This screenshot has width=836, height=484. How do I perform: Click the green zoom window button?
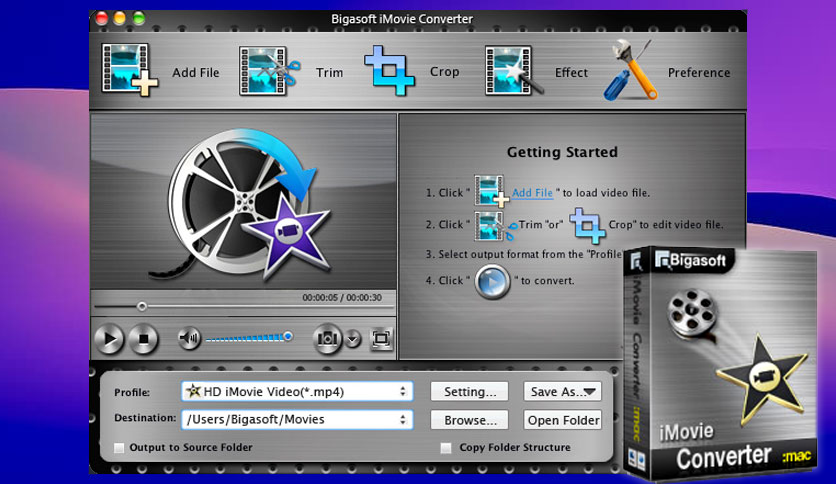click(x=139, y=19)
